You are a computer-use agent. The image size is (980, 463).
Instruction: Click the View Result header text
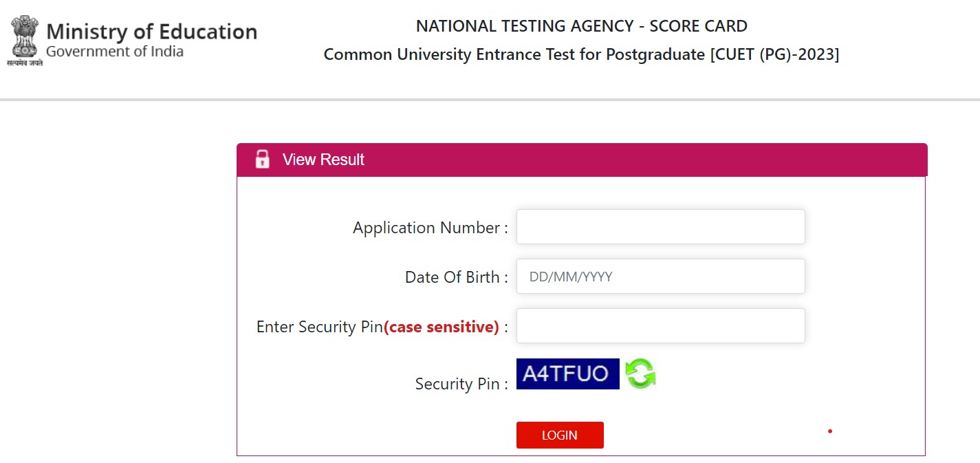click(323, 160)
